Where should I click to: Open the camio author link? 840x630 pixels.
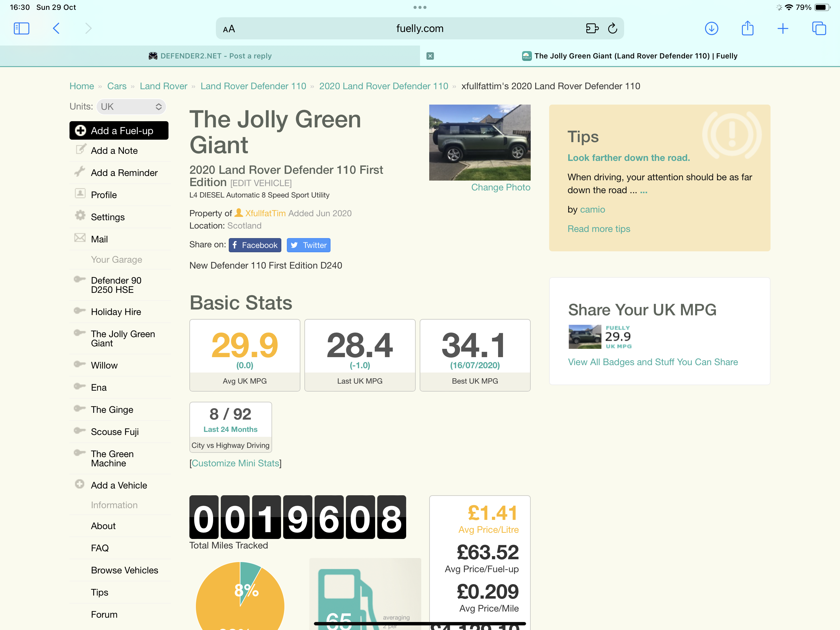point(592,209)
